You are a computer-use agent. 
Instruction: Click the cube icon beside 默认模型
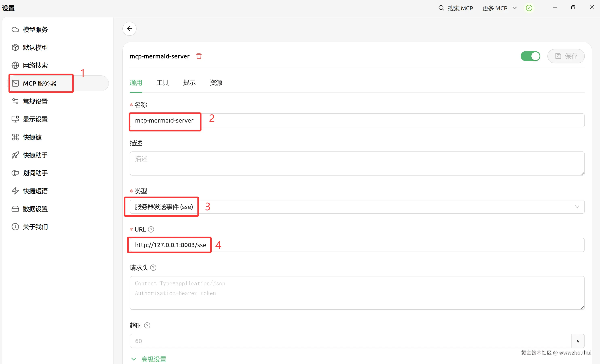[15, 48]
